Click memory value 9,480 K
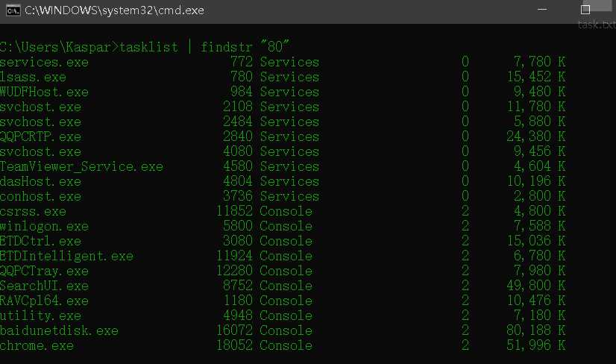The height and width of the screenshot is (364, 616). click(540, 92)
